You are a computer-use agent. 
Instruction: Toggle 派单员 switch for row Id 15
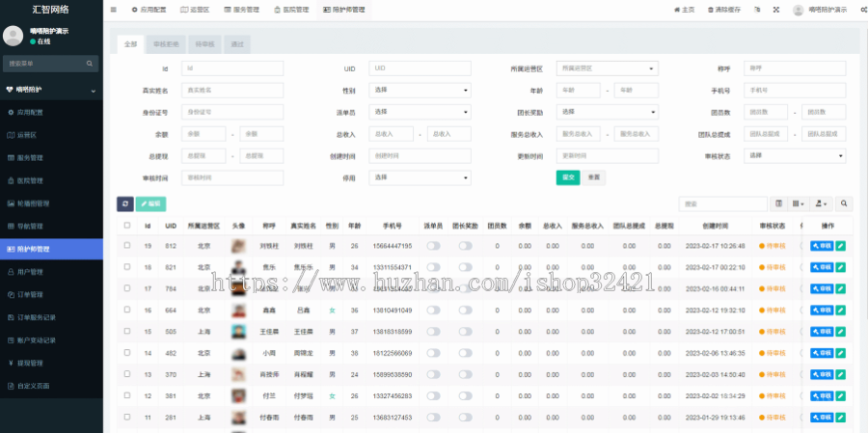coord(433,332)
